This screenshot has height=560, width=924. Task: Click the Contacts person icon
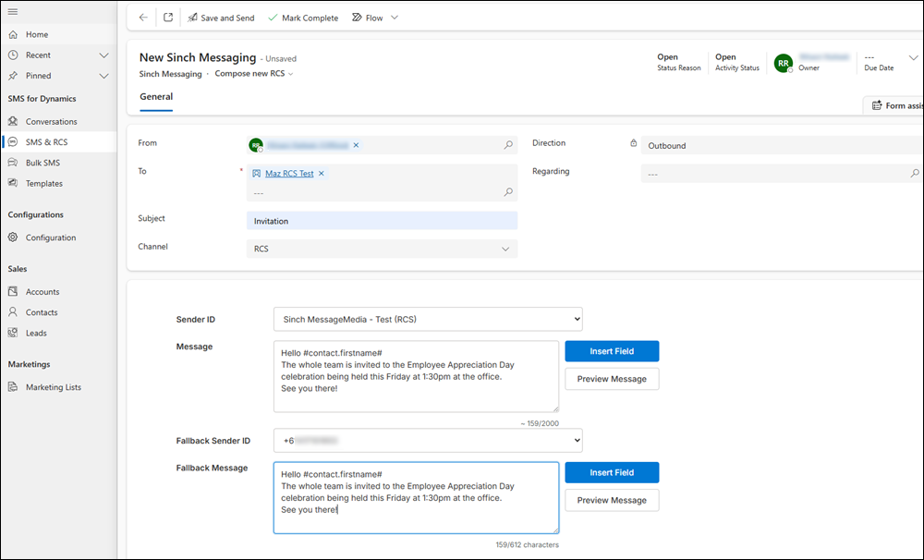13,311
